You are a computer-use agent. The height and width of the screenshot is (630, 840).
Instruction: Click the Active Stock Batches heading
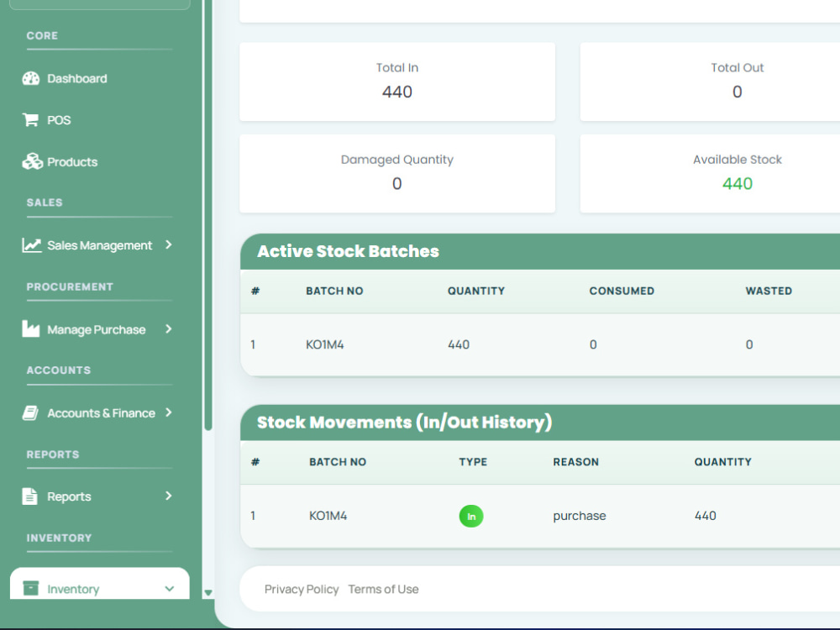point(349,251)
